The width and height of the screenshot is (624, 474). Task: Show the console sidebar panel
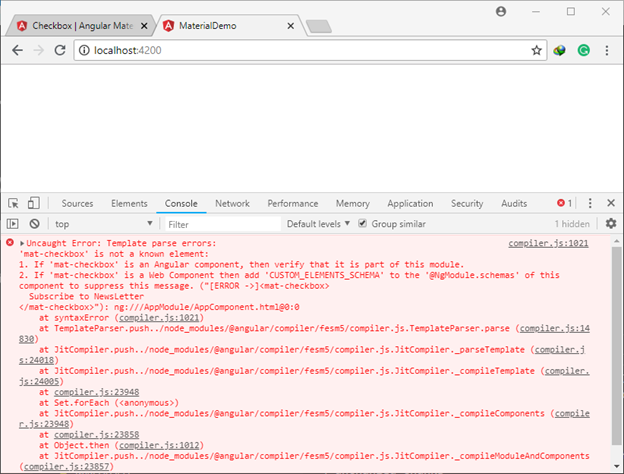(x=13, y=224)
